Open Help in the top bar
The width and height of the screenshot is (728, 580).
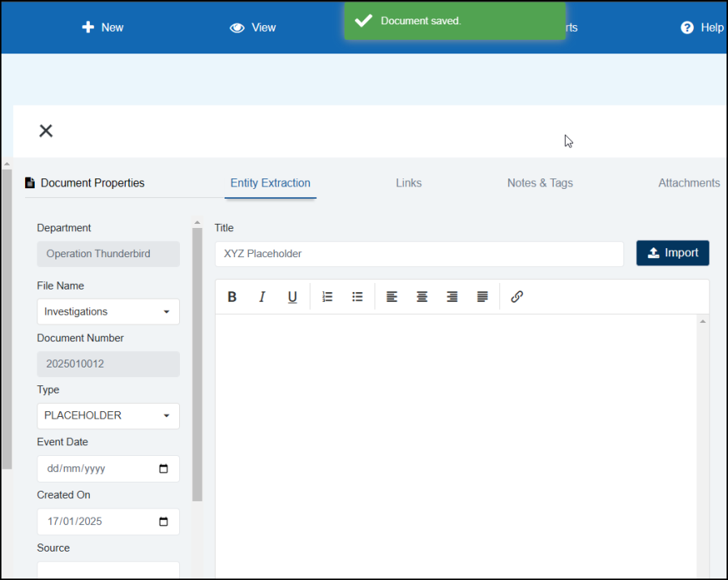(x=702, y=28)
